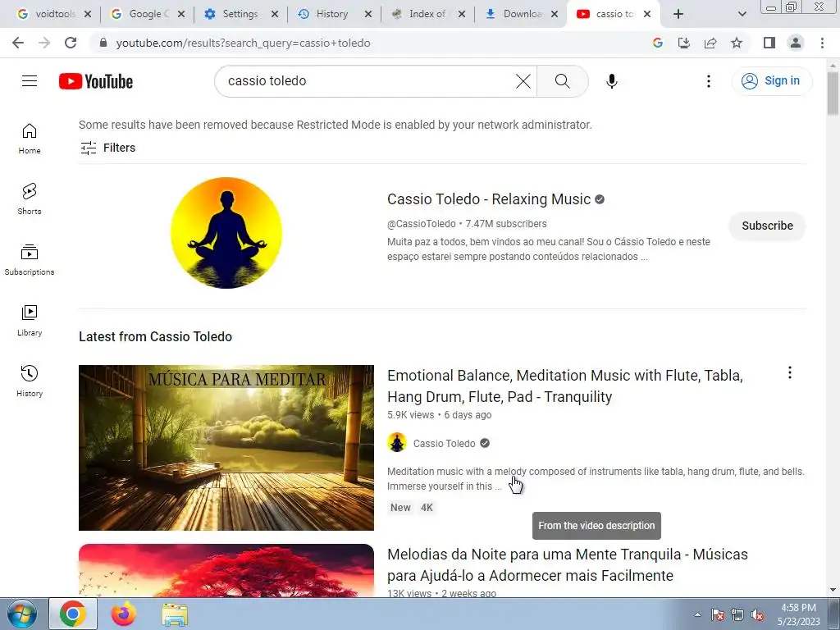View site information via padlock icon
The image size is (840, 630).
coord(103,43)
